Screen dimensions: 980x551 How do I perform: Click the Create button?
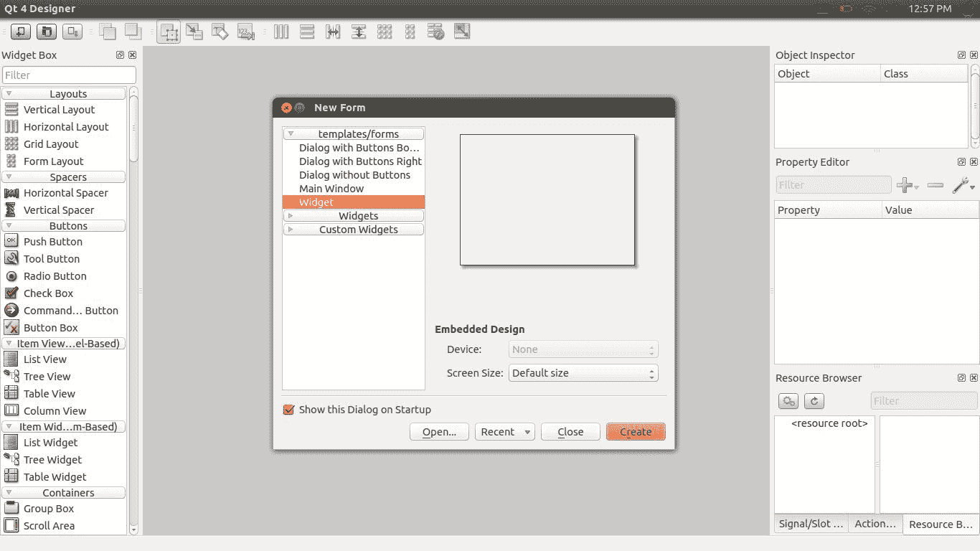coord(636,432)
